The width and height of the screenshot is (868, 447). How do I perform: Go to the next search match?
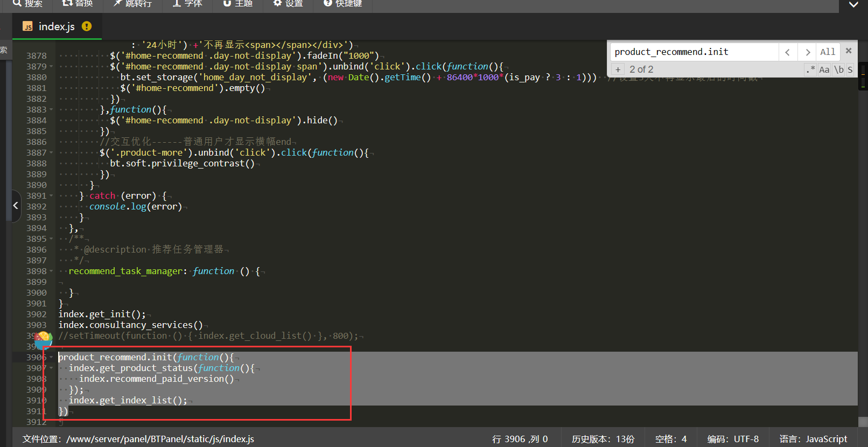click(x=807, y=52)
